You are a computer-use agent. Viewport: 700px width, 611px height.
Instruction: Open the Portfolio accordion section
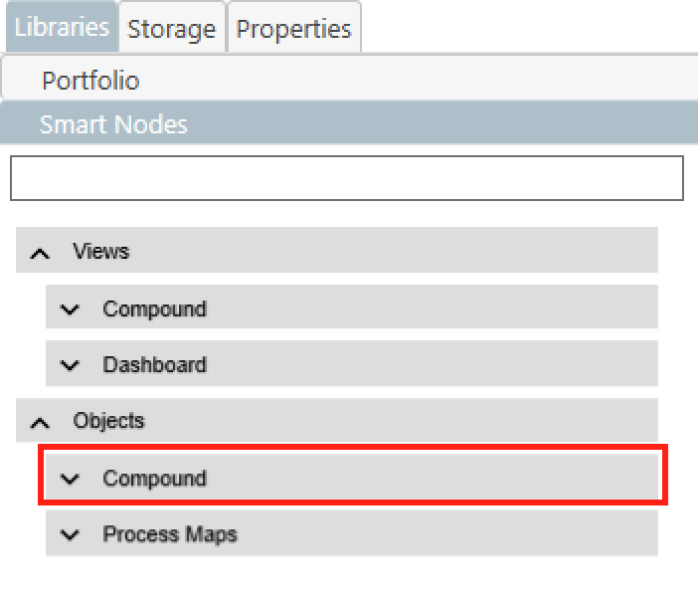(x=90, y=81)
